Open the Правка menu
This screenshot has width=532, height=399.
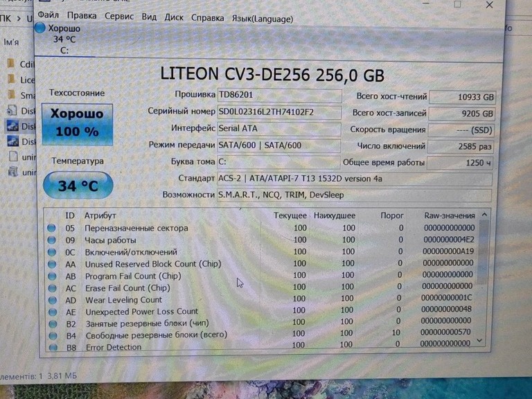click(82, 16)
